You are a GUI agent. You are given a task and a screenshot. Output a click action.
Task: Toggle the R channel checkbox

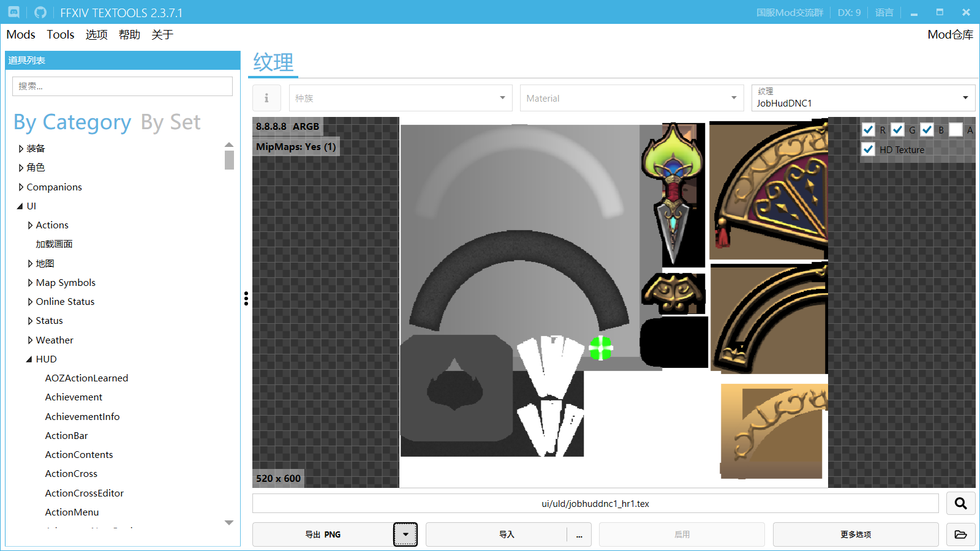pyautogui.click(x=868, y=130)
